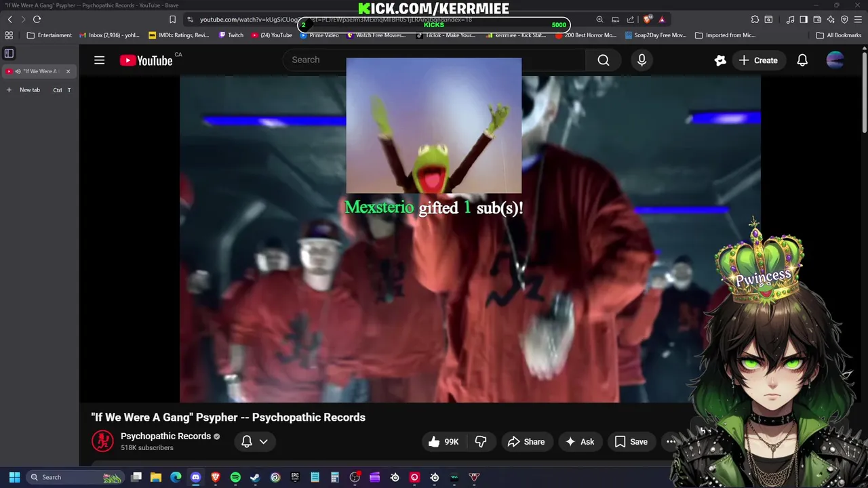The image size is (868, 488).
Task: Open the Entertainment bookmarks folder
Action: (x=50, y=35)
